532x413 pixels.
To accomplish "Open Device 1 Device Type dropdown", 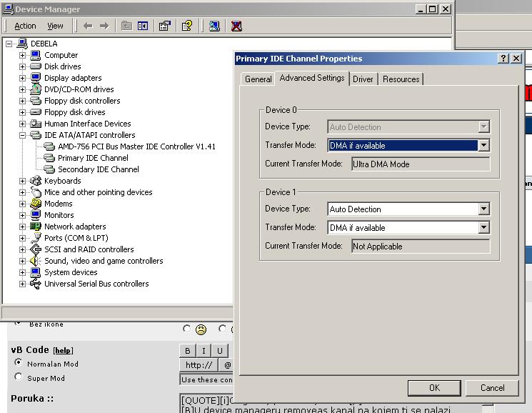I will click(x=483, y=209).
